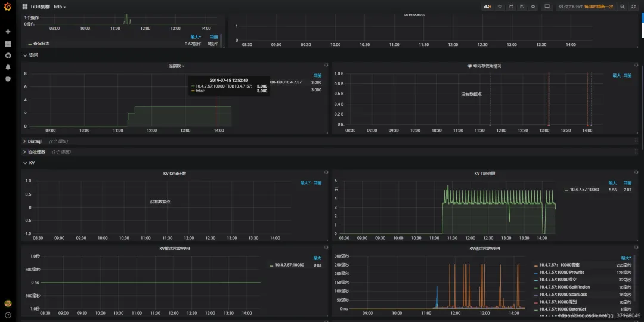This screenshot has width=644, height=322.
Task: Click the dashboard grid icon beside title
Action: pyautogui.click(x=25, y=7)
